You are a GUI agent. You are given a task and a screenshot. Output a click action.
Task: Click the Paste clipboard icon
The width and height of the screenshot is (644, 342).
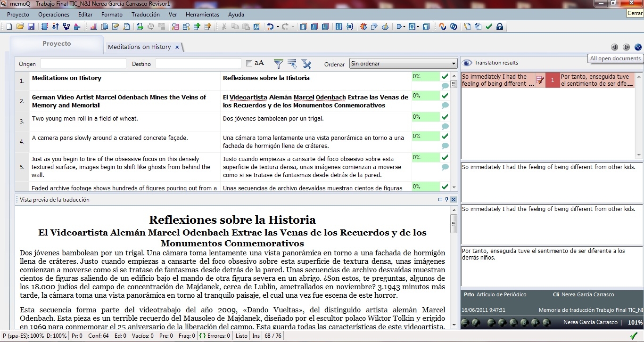[245, 27]
